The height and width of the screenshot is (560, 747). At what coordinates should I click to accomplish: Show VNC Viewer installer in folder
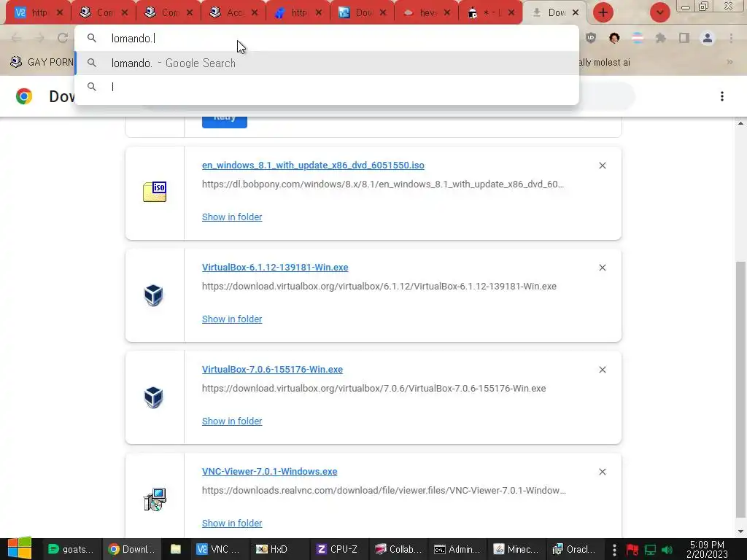click(x=232, y=523)
